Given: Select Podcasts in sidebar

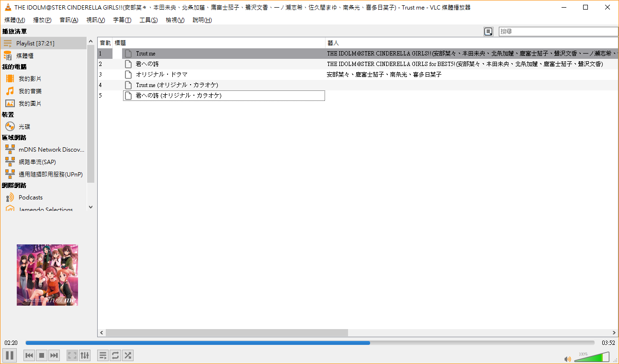Looking at the screenshot, I should tap(44, 198).
